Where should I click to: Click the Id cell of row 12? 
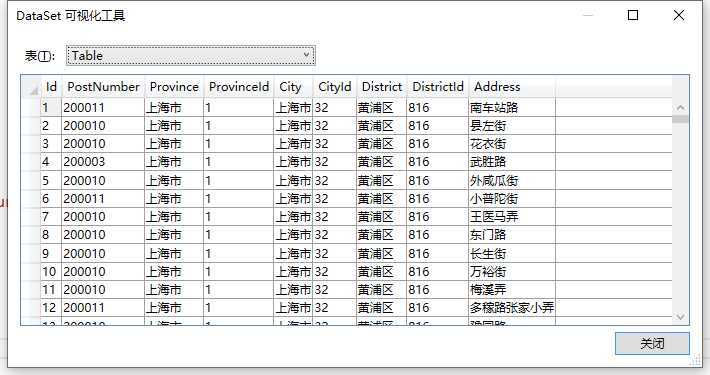pyautogui.click(x=51, y=308)
